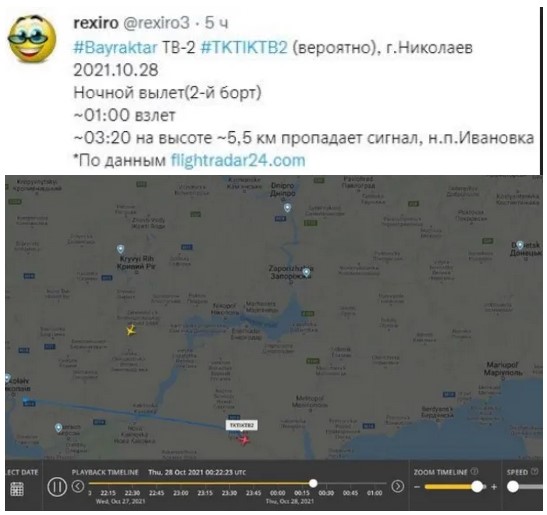
Task: Open the Dnipro airport pin marker
Action: tap(287, 208)
